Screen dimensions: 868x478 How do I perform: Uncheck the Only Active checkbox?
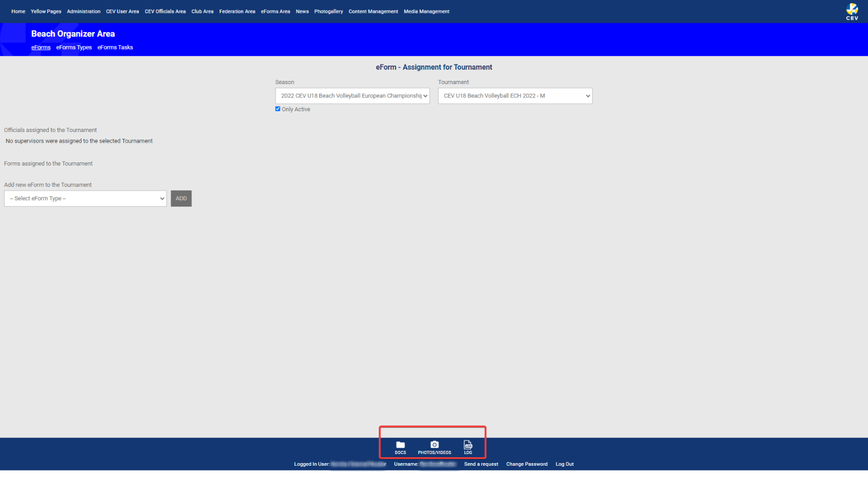278,109
